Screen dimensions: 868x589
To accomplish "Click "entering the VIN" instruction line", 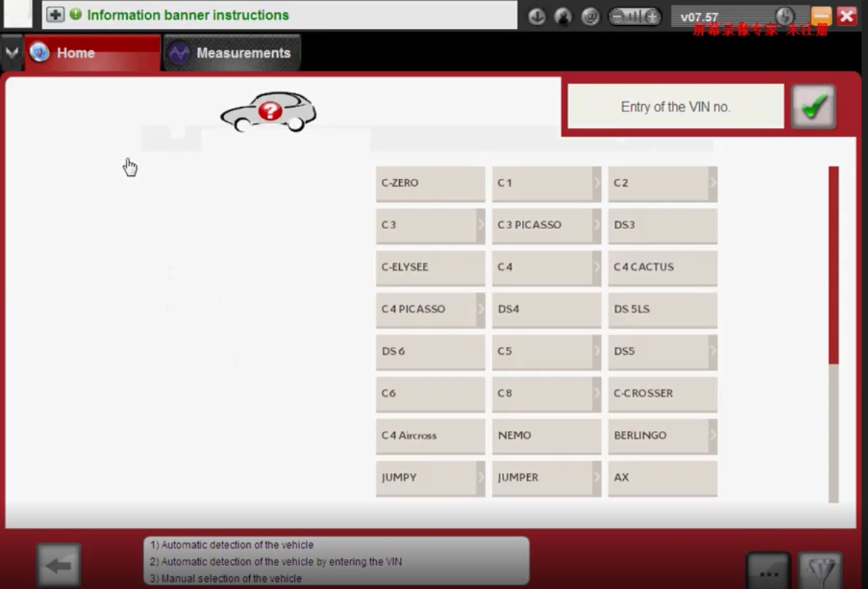I will [276, 562].
